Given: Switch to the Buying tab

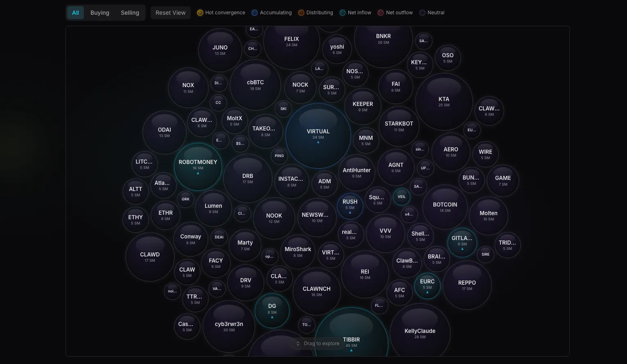Looking at the screenshot, I should 100,13.
